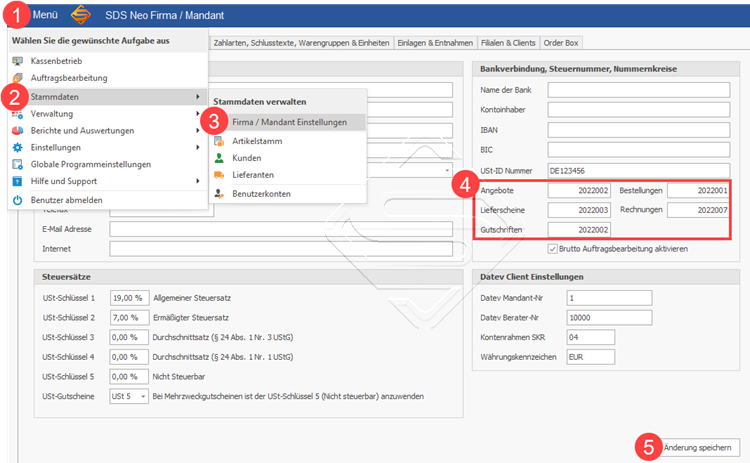Click the Artikelstamm icon in submenu
The height and width of the screenshot is (463, 750).
[219, 141]
